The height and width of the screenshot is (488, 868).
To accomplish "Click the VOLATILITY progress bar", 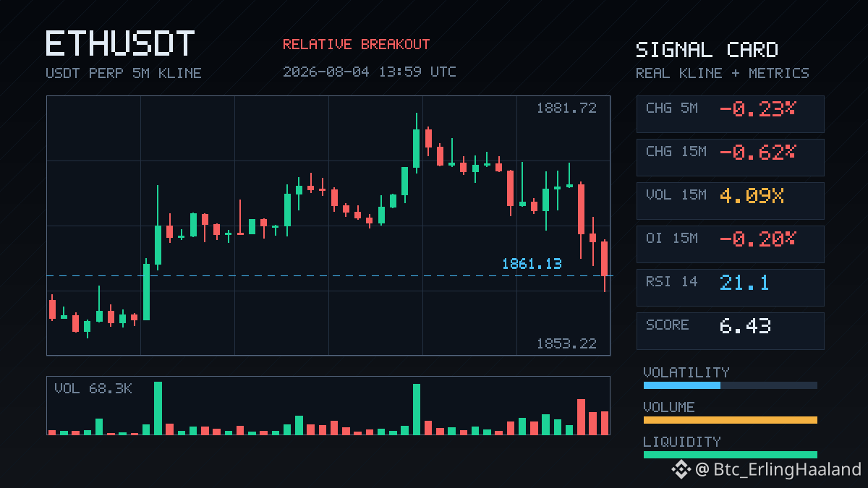I will (730, 385).
